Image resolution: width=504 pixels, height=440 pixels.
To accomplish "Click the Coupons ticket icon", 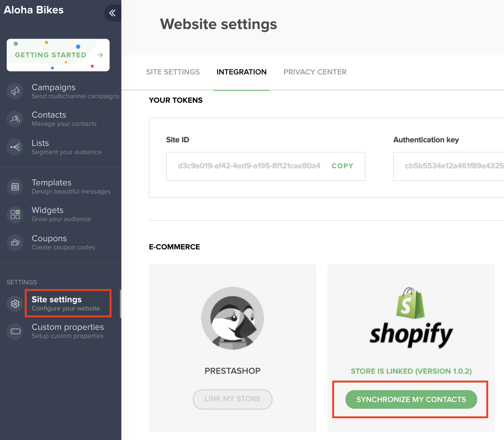I will (15, 243).
